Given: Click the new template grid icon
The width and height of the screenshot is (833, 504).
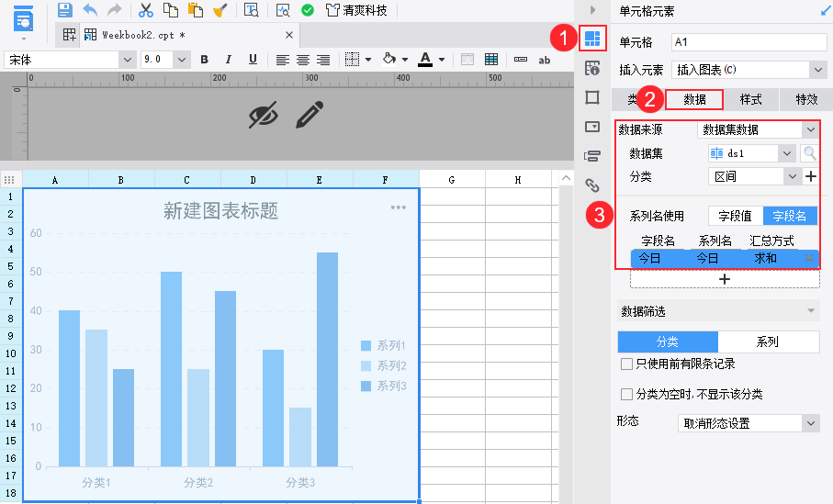Looking at the screenshot, I should pos(69,35).
